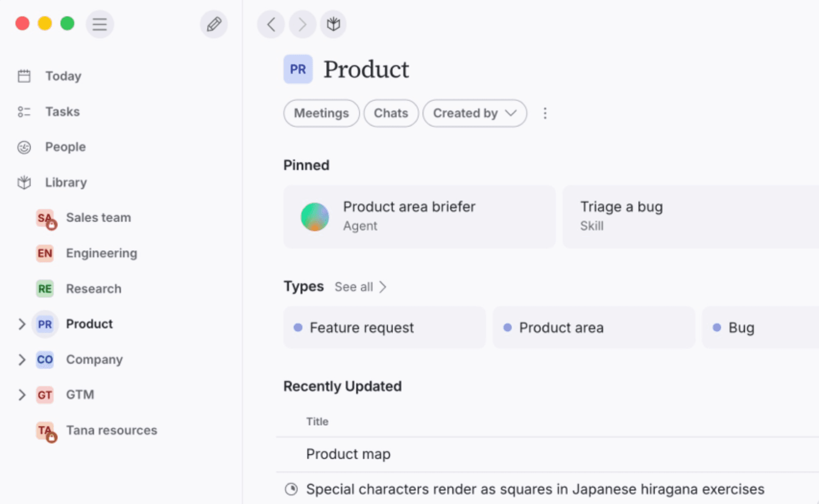Image resolution: width=819 pixels, height=504 pixels.
Task: Go forward with the right arrow button
Action: 302,24
